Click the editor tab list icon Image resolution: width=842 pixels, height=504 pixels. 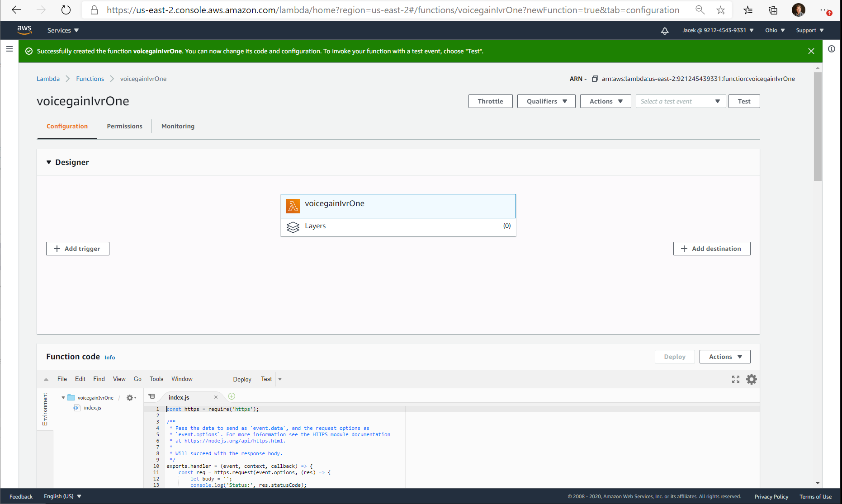pos(151,396)
